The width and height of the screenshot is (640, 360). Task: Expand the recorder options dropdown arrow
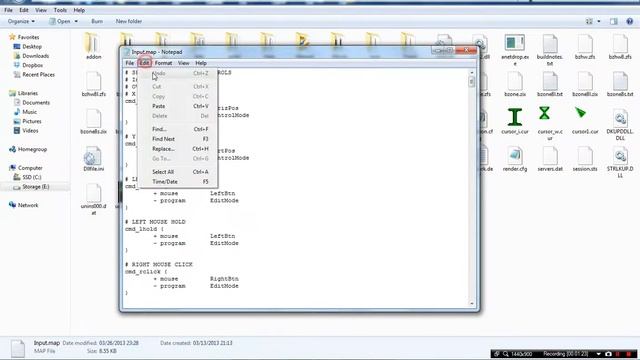click(x=598, y=354)
